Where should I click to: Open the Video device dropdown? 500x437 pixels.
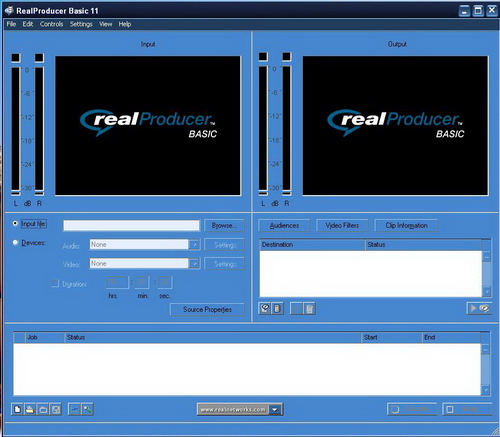pos(194,264)
